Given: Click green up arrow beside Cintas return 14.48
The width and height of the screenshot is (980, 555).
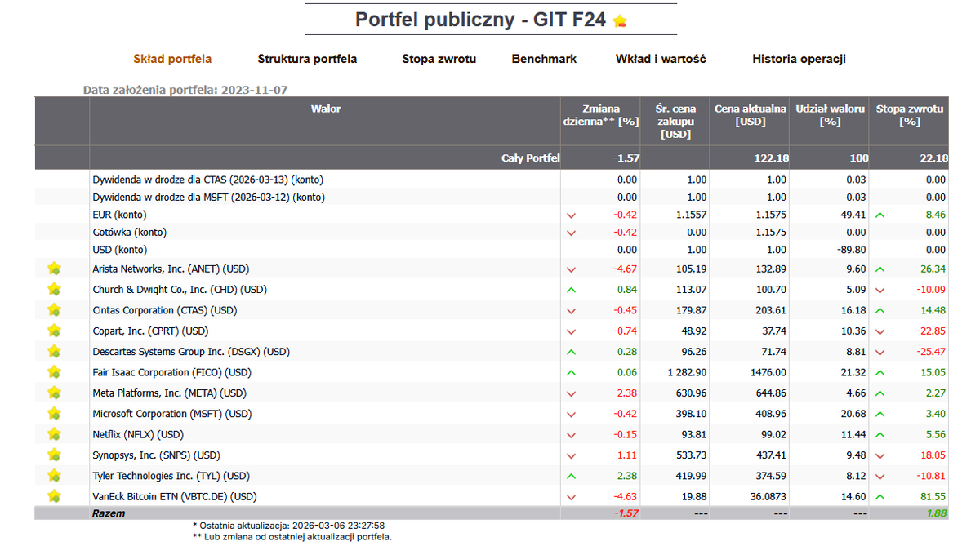Looking at the screenshot, I should click(x=880, y=310).
